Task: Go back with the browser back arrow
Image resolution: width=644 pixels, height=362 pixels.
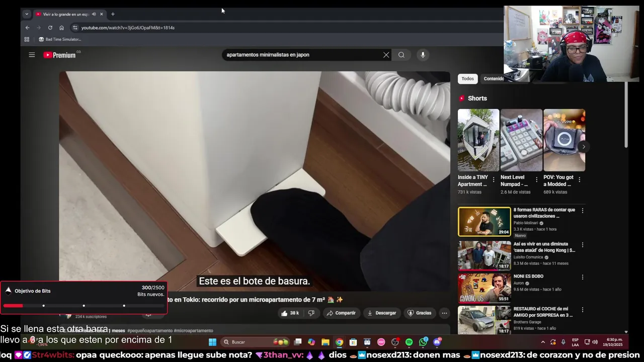Action: tap(27, 28)
